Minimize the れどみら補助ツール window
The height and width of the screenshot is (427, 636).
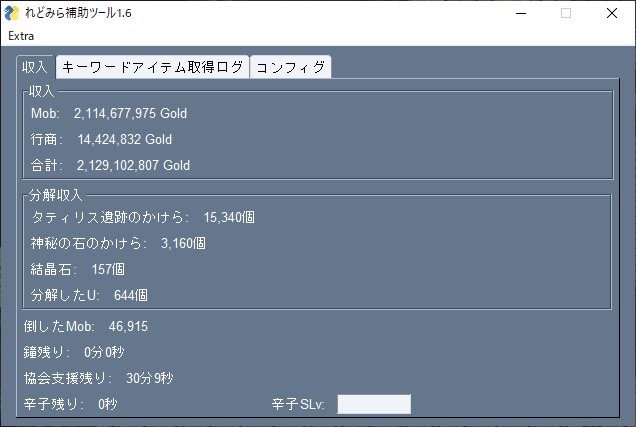(x=521, y=13)
